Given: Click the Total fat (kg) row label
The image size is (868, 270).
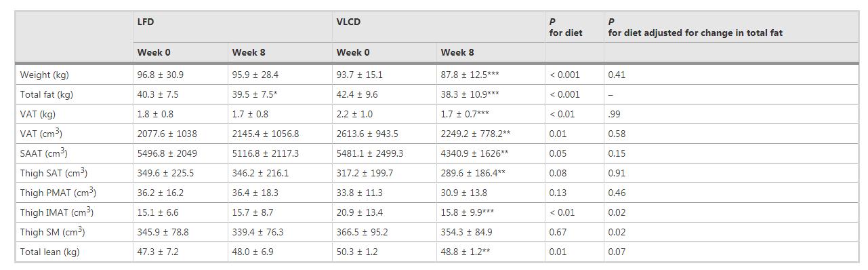Looking at the screenshot, I should coord(47,94).
